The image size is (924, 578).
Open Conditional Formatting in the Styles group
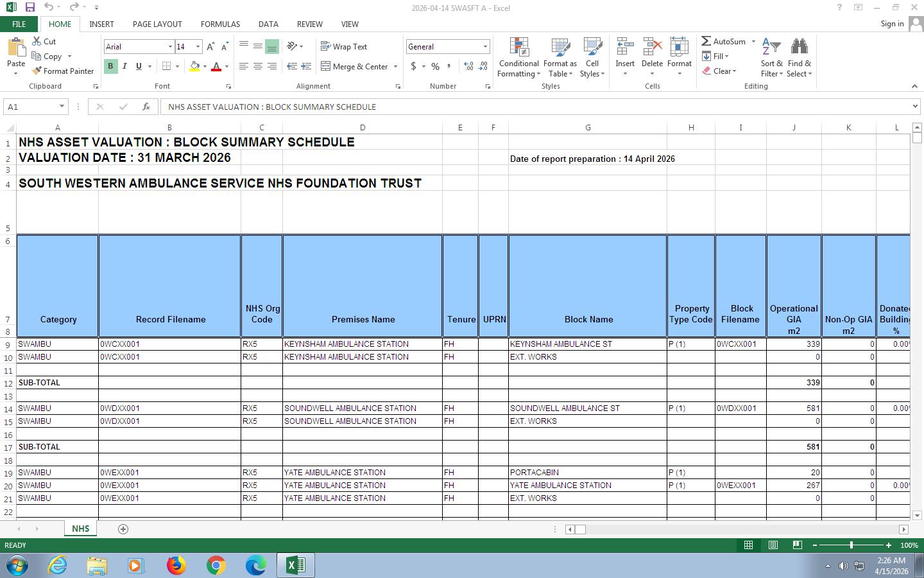coord(518,58)
